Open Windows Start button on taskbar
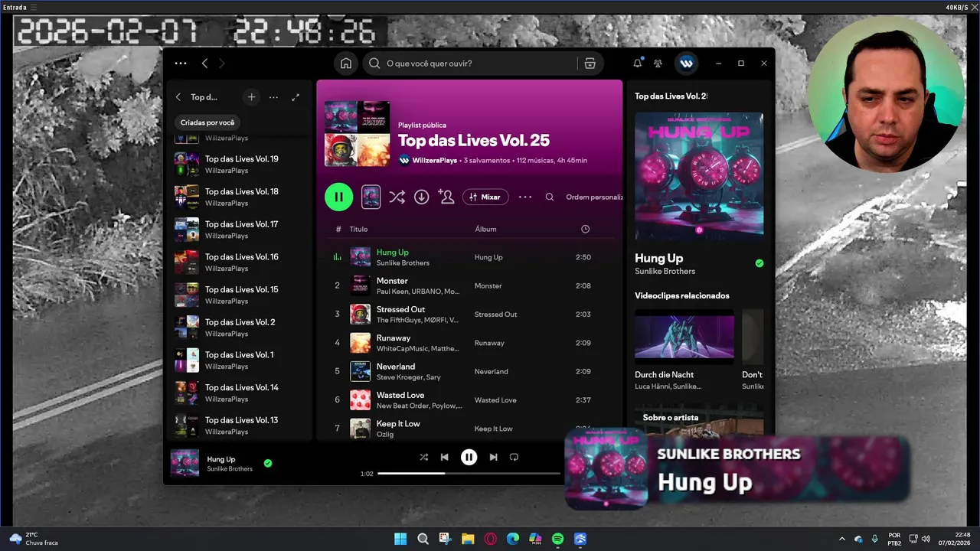Screen dimensions: 980x551 click(400, 539)
